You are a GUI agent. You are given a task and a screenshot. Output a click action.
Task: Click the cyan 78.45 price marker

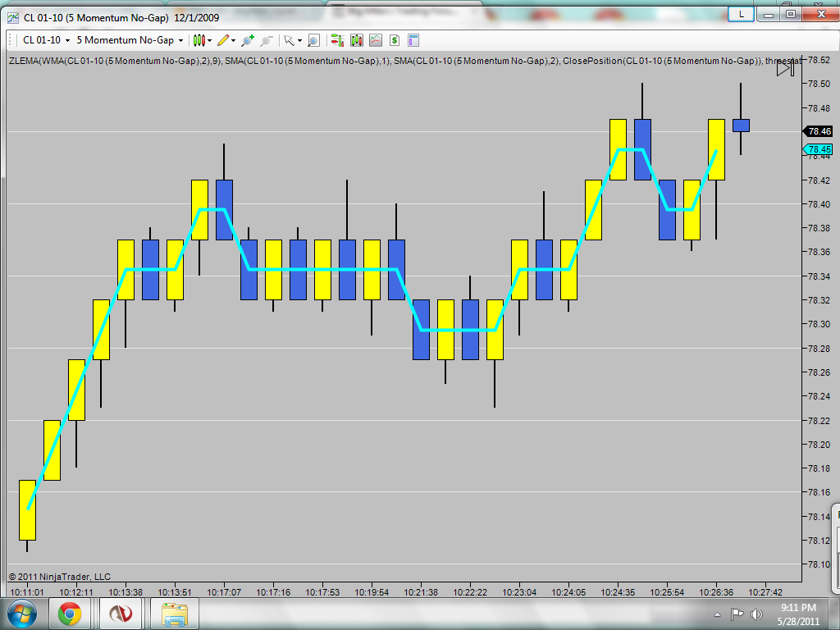818,149
